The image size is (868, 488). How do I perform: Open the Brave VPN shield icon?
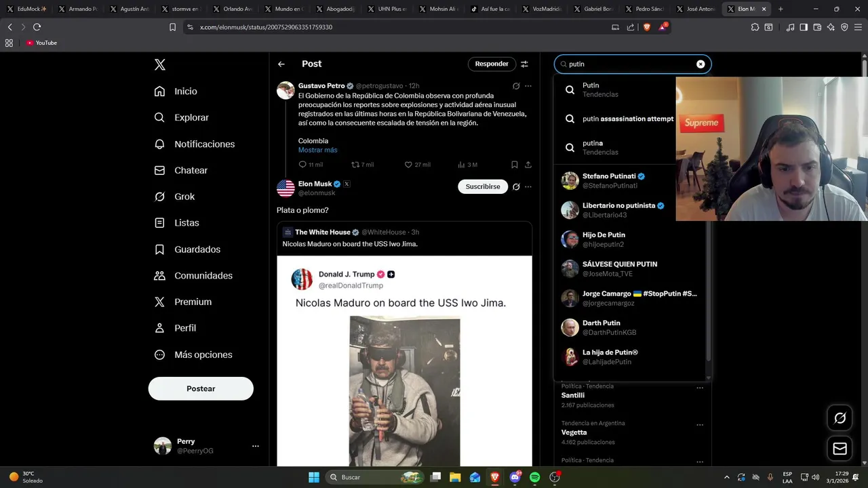click(x=844, y=27)
